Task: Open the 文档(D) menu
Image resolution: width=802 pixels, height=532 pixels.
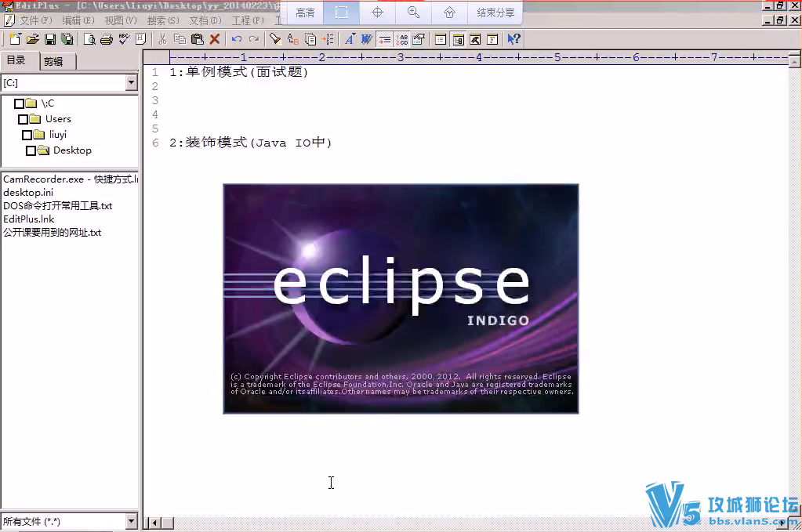Action: click(205, 20)
